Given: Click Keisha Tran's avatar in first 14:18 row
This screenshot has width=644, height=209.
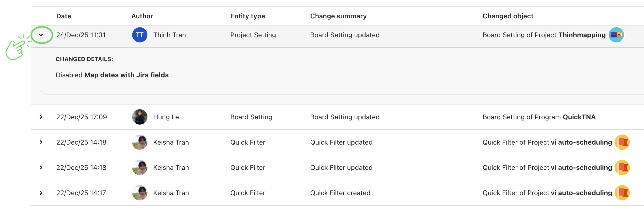Looking at the screenshot, I should click(x=140, y=142).
